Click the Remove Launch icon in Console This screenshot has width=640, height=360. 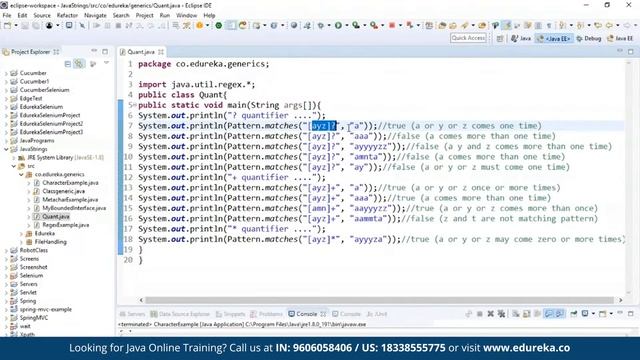tap(491, 313)
